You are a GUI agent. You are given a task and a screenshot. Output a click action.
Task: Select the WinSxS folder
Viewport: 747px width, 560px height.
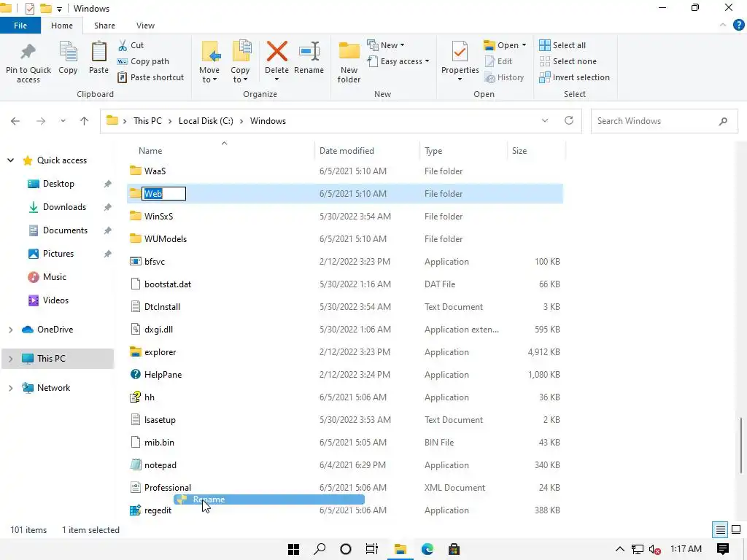[158, 216]
